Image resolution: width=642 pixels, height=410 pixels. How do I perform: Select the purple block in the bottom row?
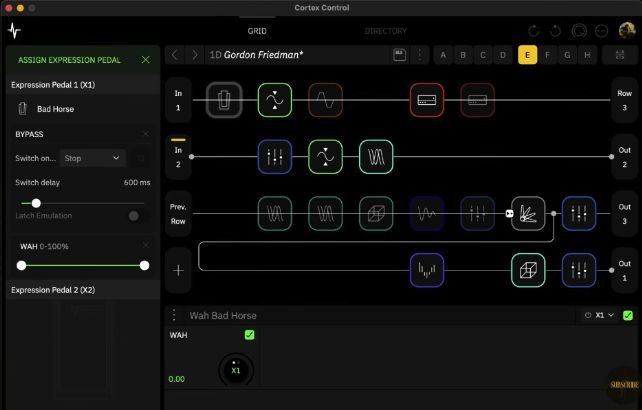tap(427, 270)
